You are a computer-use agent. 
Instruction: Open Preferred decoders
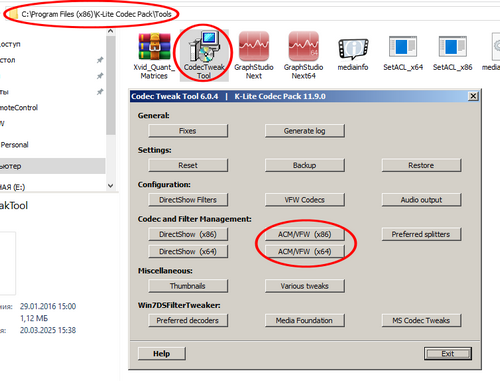pos(188,320)
